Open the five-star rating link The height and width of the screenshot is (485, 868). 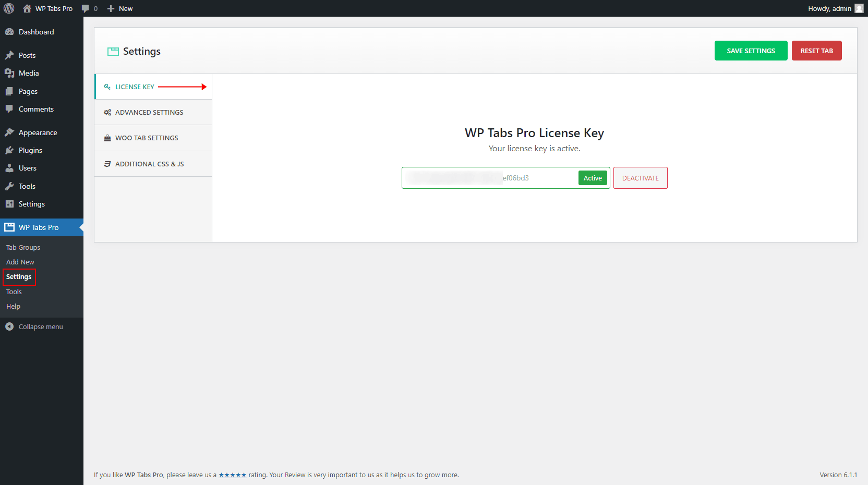(x=232, y=475)
